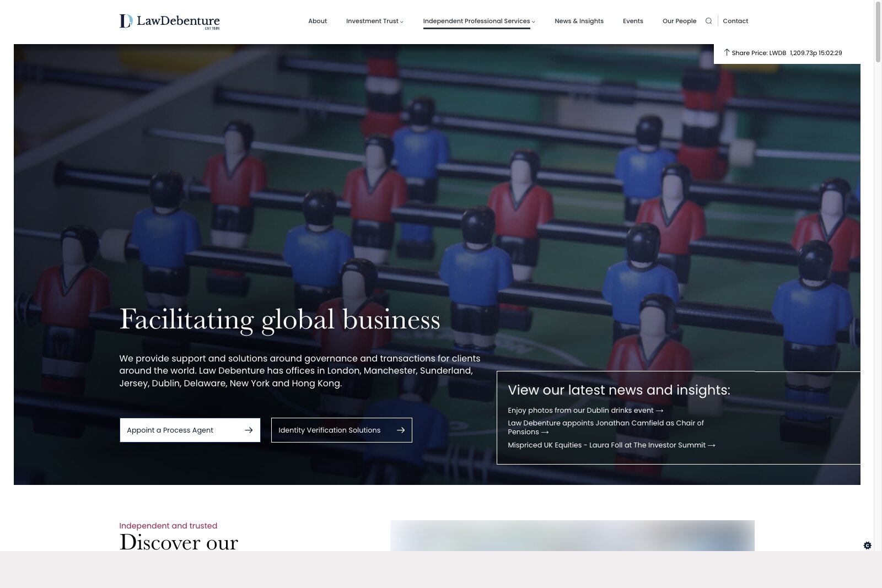Open News & Insights menu item
Viewport: 882px width, 588px height.
click(x=579, y=21)
